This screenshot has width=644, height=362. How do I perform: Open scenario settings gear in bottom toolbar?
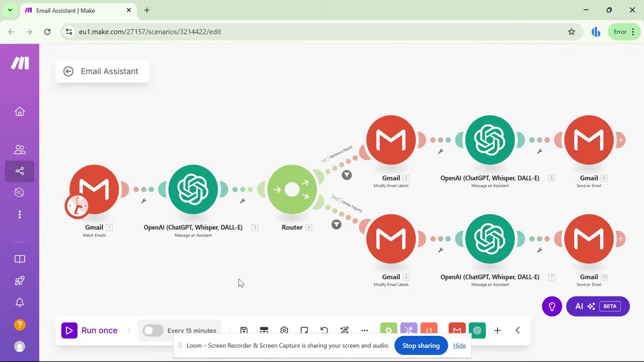[x=284, y=330]
